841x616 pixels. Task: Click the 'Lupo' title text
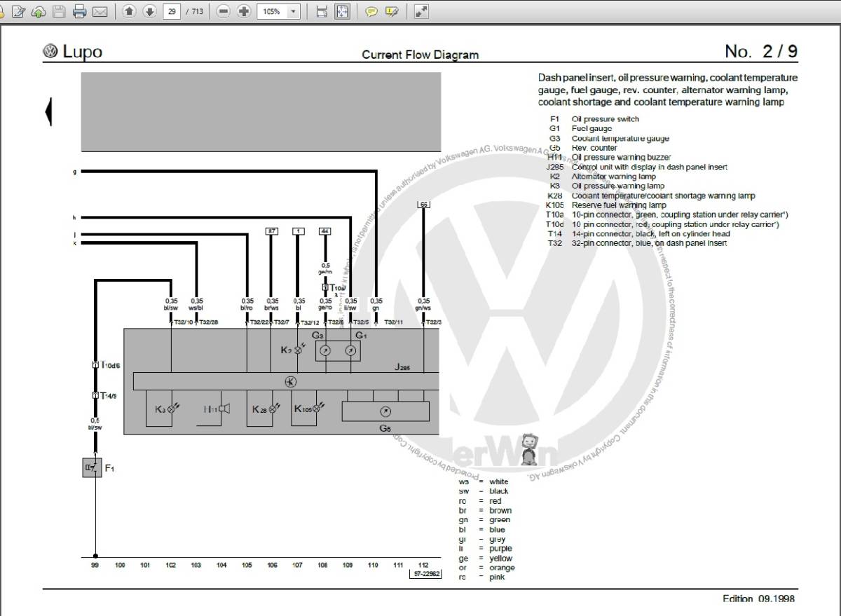82,51
